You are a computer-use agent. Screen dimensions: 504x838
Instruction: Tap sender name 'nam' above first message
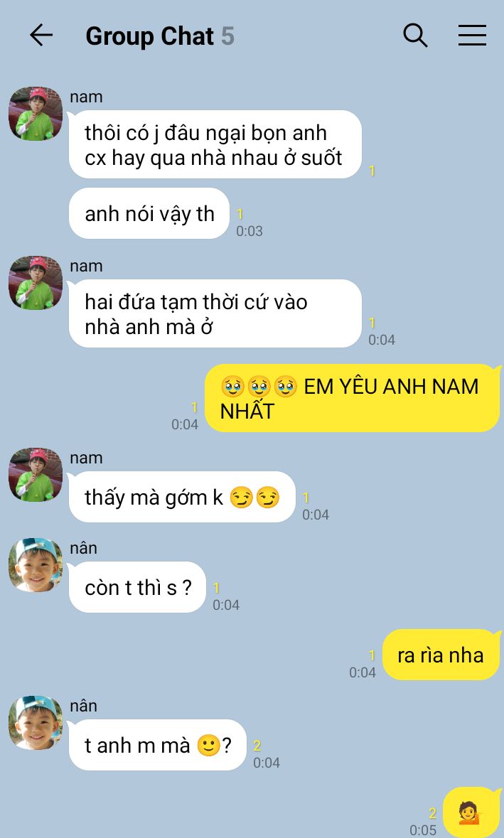tap(86, 97)
